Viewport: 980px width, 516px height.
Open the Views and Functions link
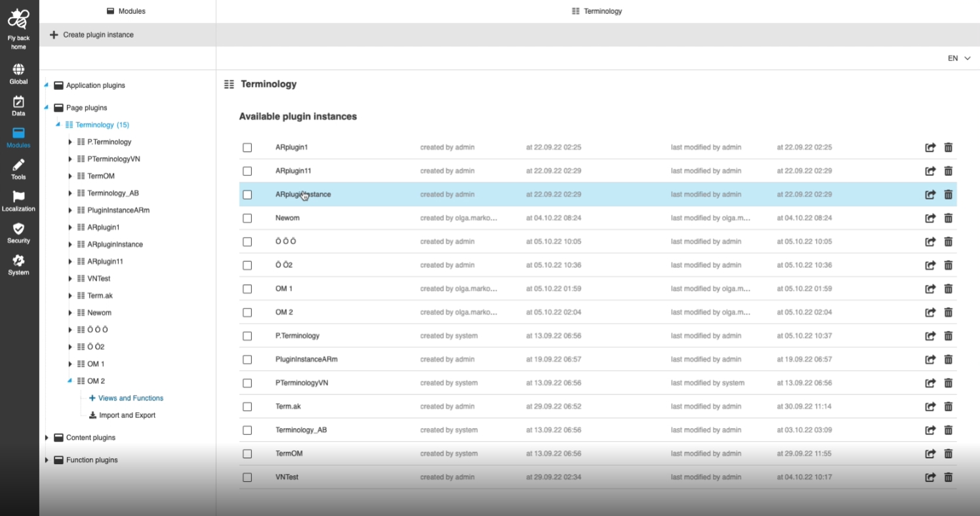pyautogui.click(x=130, y=398)
